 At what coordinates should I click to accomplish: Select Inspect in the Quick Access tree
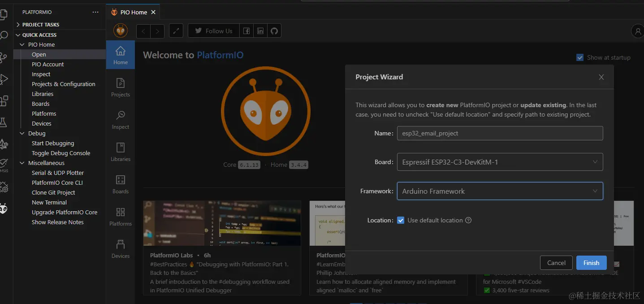coord(60,74)
